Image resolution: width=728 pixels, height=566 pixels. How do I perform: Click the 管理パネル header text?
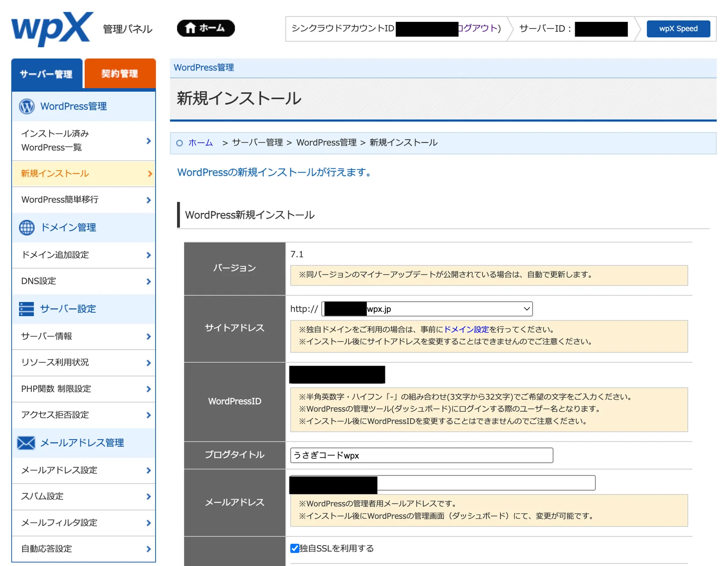pyautogui.click(x=128, y=29)
